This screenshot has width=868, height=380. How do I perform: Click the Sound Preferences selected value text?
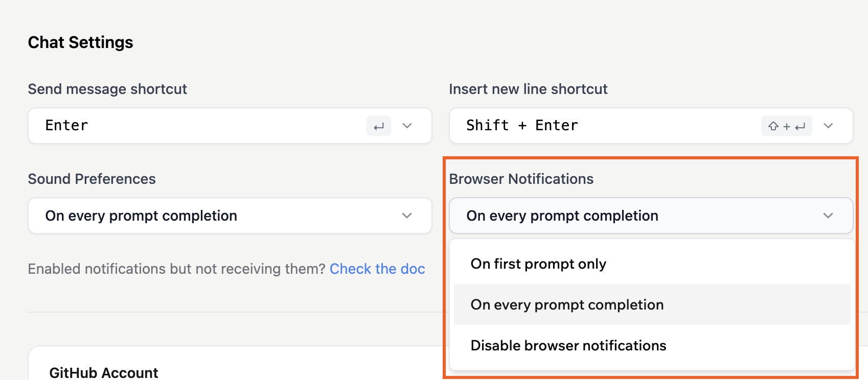point(141,216)
